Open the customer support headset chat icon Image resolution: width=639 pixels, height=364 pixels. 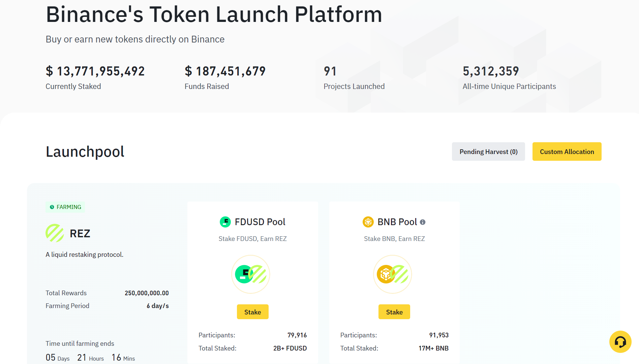620,342
